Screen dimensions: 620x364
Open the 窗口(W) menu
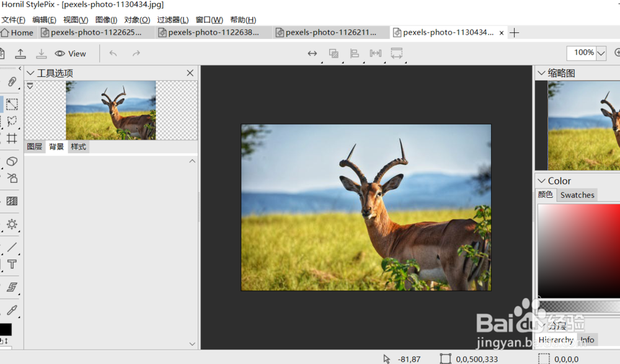(209, 20)
